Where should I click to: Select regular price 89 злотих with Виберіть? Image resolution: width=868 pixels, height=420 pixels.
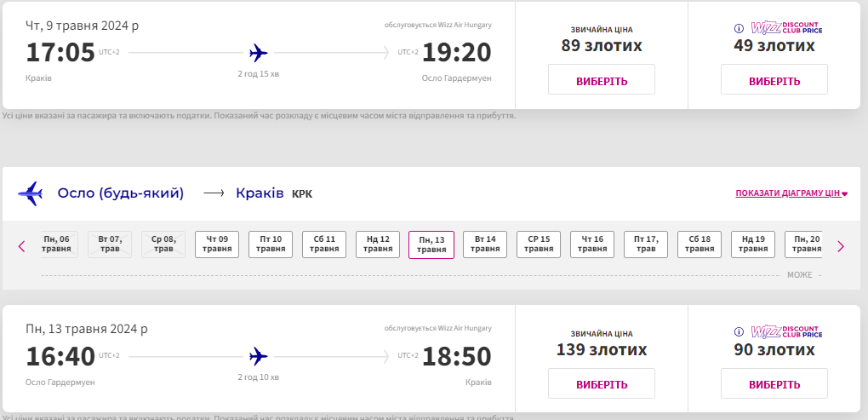(601, 80)
